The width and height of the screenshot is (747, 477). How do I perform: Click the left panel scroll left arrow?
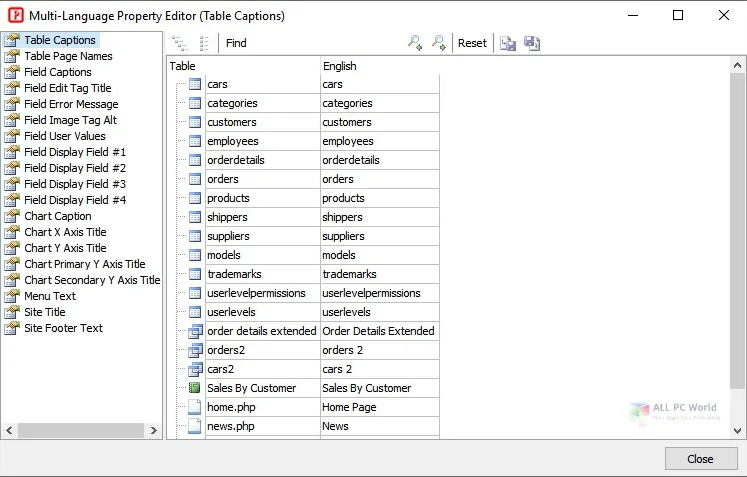(10, 430)
